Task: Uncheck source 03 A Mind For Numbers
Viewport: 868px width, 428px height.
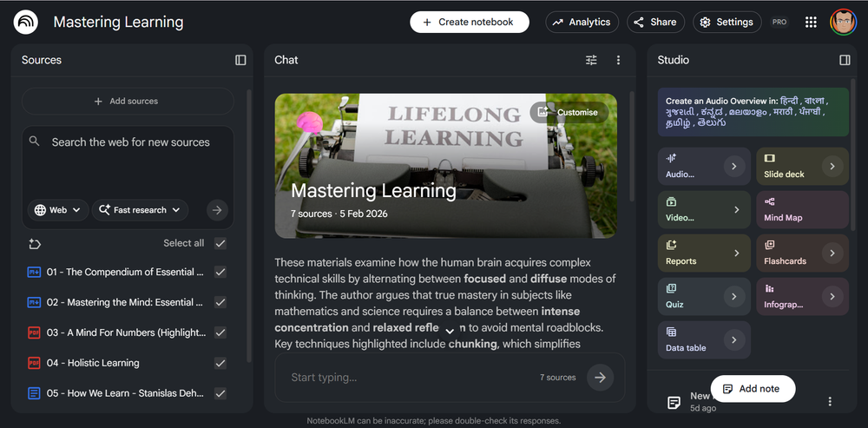Action: (x=220, y=333)
